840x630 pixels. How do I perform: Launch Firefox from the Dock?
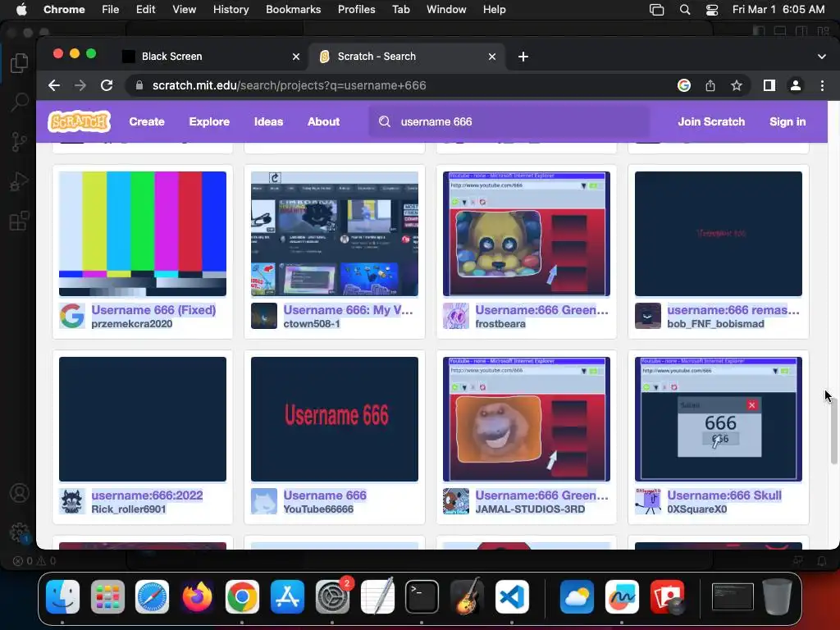tap(197, 597)
